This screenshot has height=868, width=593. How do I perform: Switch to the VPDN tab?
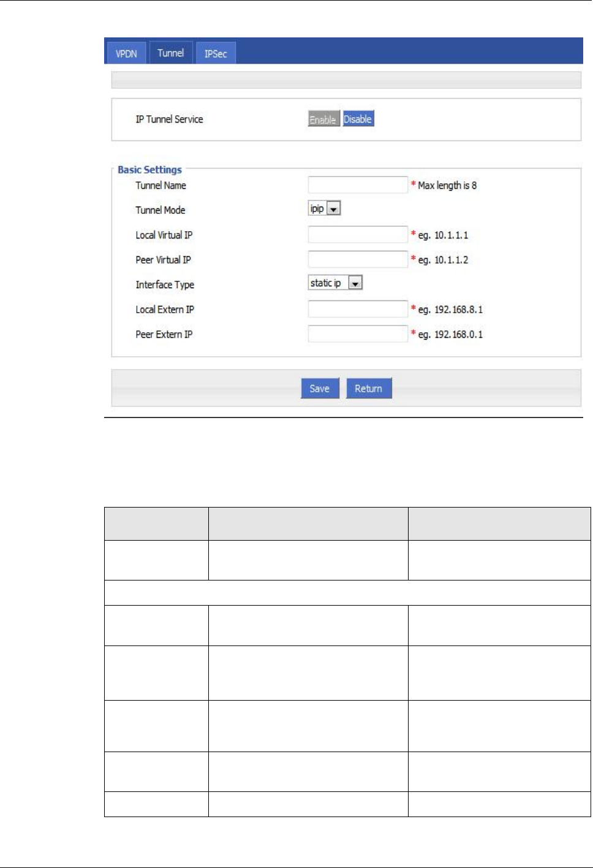pos(126,53)
